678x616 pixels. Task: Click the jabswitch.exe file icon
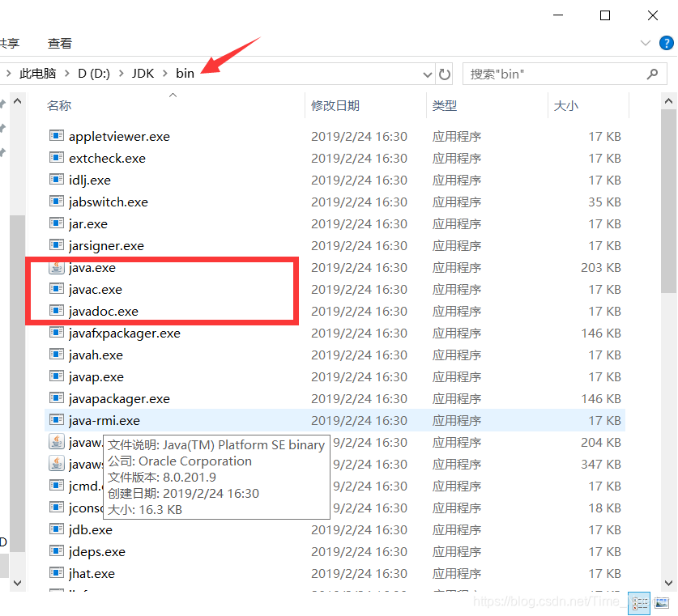(56, 202)
